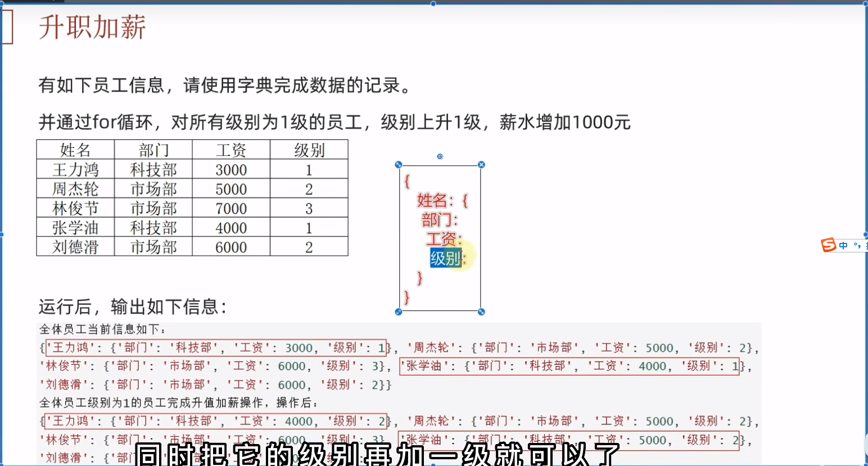This screenshot has width=868, height=466.
Task: Click the 市场部 cell in 周杰轮's row
Action: 153,189
